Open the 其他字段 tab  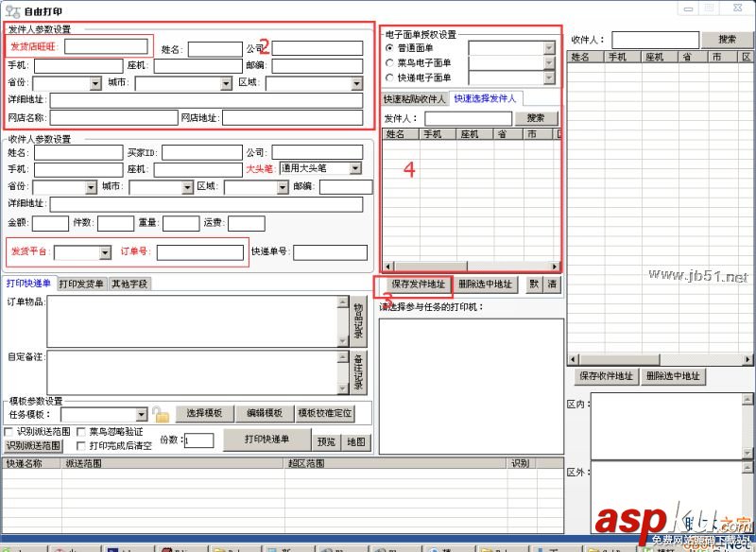point(129,284)
